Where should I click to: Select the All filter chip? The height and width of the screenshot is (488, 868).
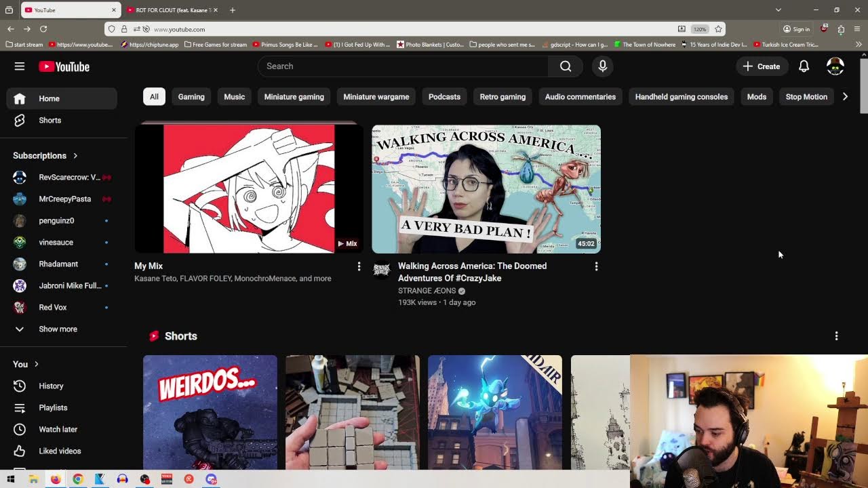click(154, 97)
